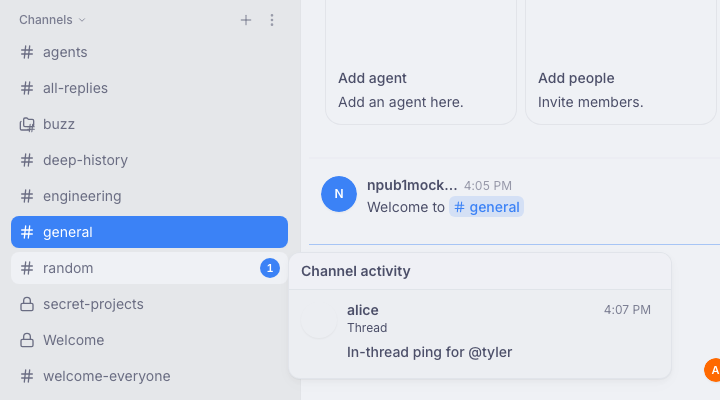Viewport: 720px width, 400px height.
Task: Go to welcome-everyone channel
Action: [149, 376]
